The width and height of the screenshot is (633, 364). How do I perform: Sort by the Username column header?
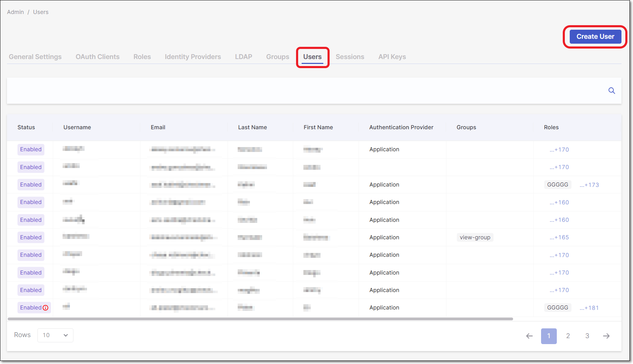[77, 128]
